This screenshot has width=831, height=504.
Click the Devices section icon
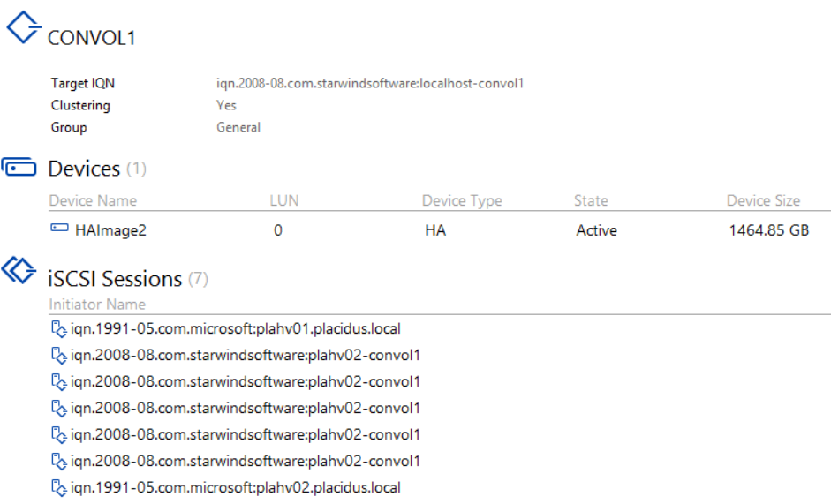click(x=19, y=167)
